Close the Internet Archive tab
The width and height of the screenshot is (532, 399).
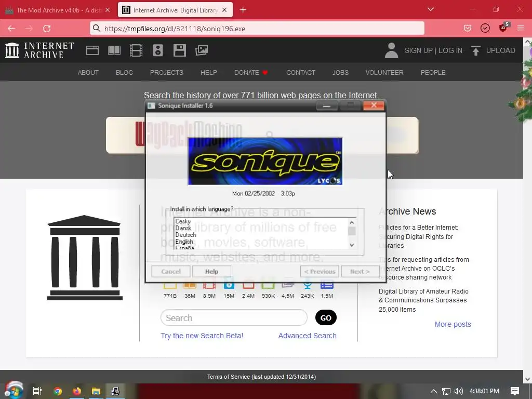pyautogui.click(x=224, y=10)
